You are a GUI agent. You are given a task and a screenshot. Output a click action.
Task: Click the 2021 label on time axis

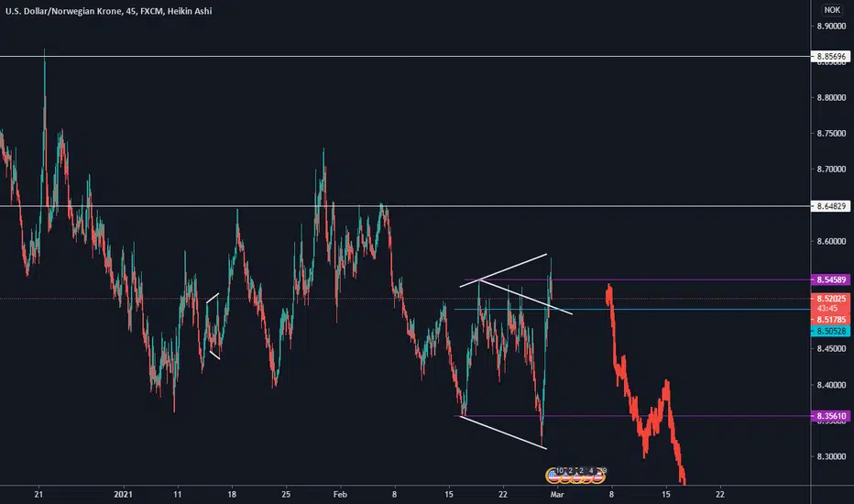[123, 494]
